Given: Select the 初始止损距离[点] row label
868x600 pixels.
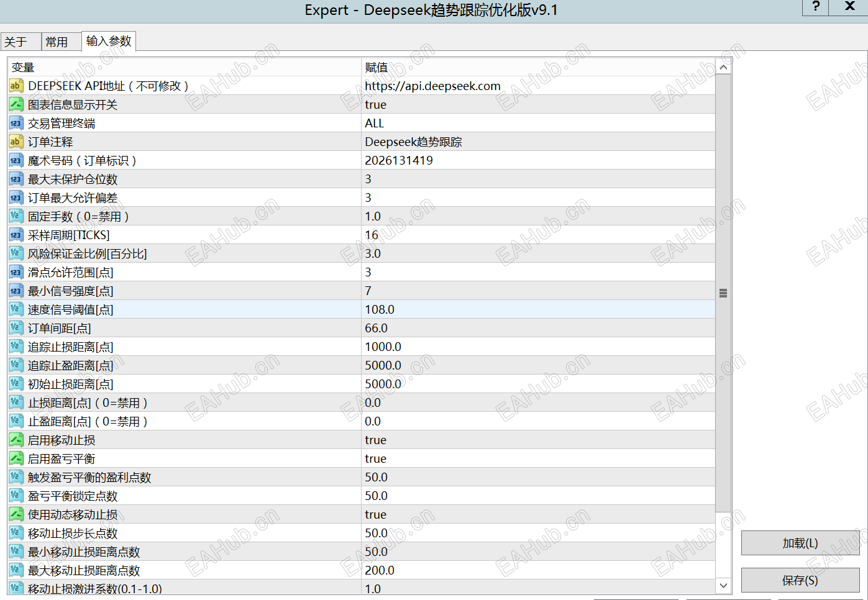Looking at the screenshot, I should point(71,384).
